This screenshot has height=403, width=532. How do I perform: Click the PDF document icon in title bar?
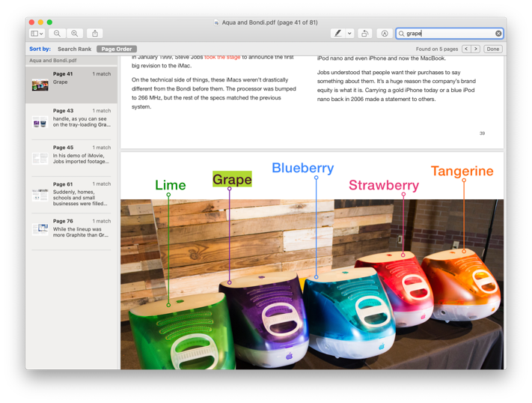[x=216, y=22]
